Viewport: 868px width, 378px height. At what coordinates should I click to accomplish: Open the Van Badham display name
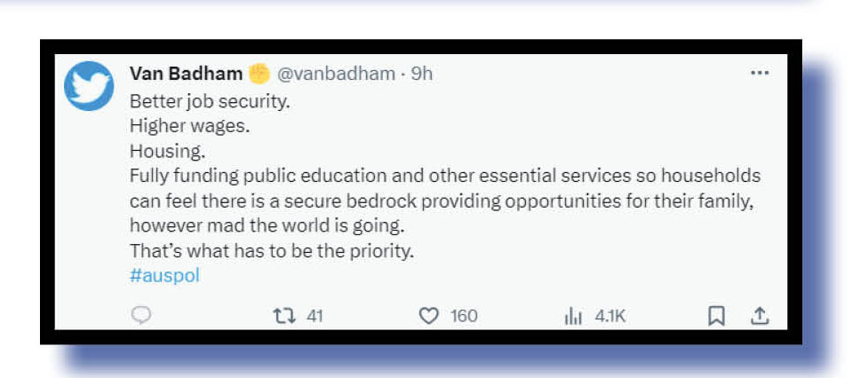(186, 74)
